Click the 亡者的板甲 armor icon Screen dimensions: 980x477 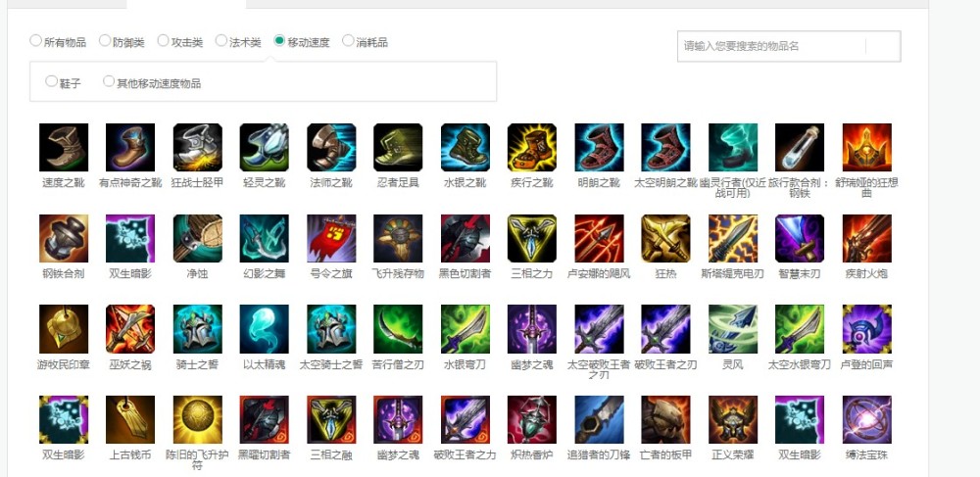tap(665, 419)
